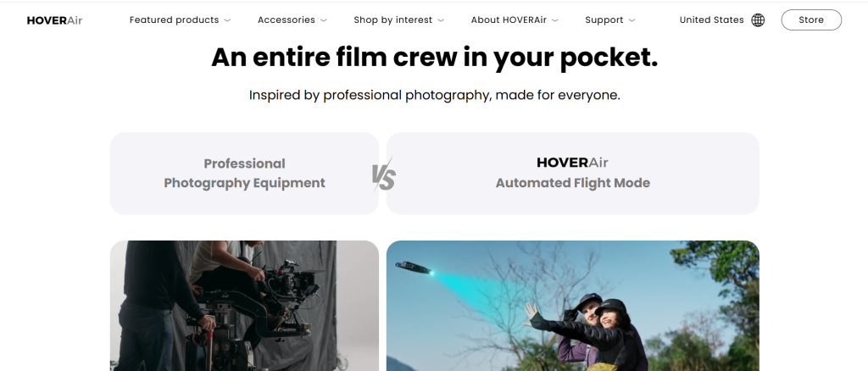Click the globe region icon
868x371 pixels.
[x=758, y=19]
